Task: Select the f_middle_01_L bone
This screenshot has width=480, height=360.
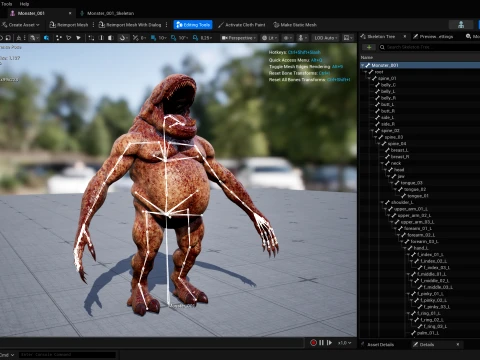Action: pyautogui.click(x=432, y=274)
